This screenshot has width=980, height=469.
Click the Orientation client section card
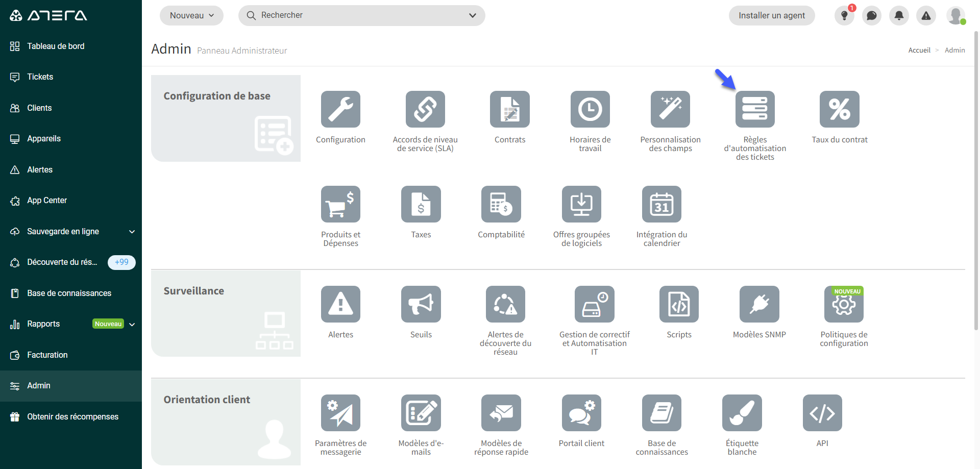click(x=226, y=422)
